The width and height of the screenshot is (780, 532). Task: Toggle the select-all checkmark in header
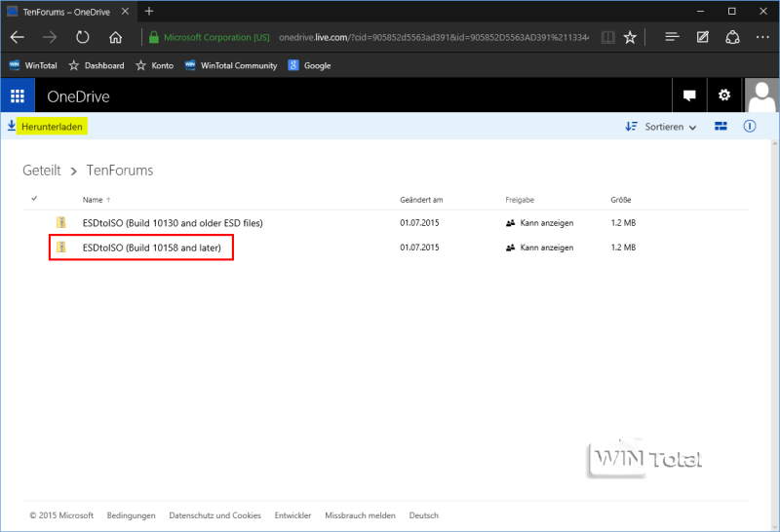[x=35, y=199]
